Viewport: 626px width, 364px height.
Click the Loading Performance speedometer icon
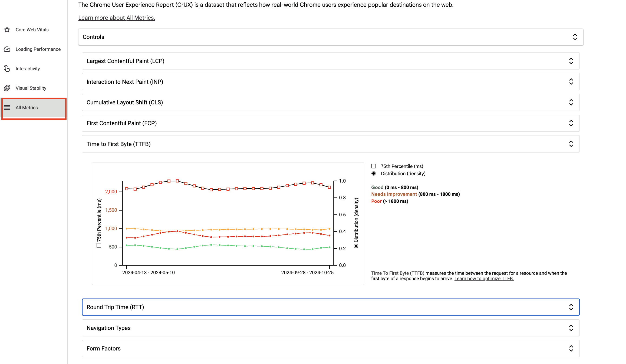(x=7, y=49)
